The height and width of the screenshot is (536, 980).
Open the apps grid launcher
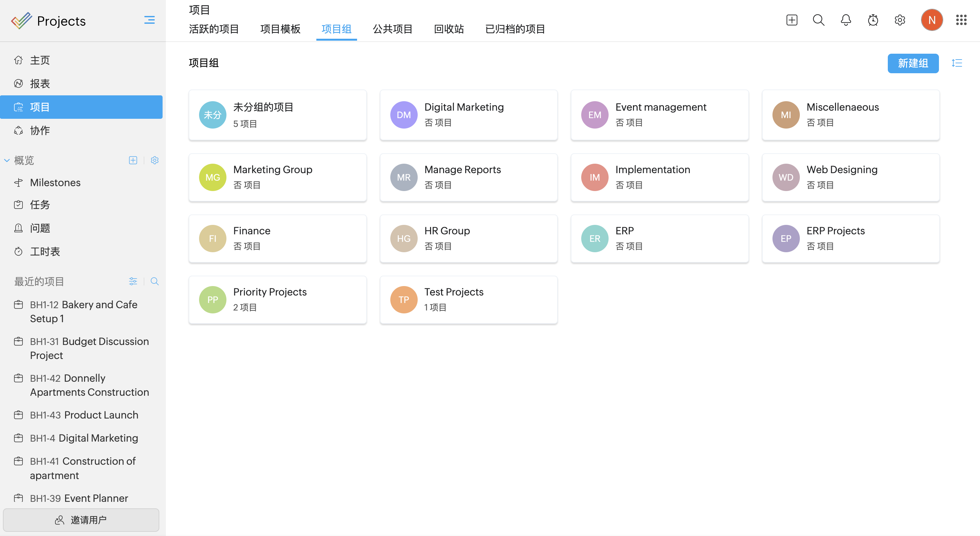click(x=961, y=20)
